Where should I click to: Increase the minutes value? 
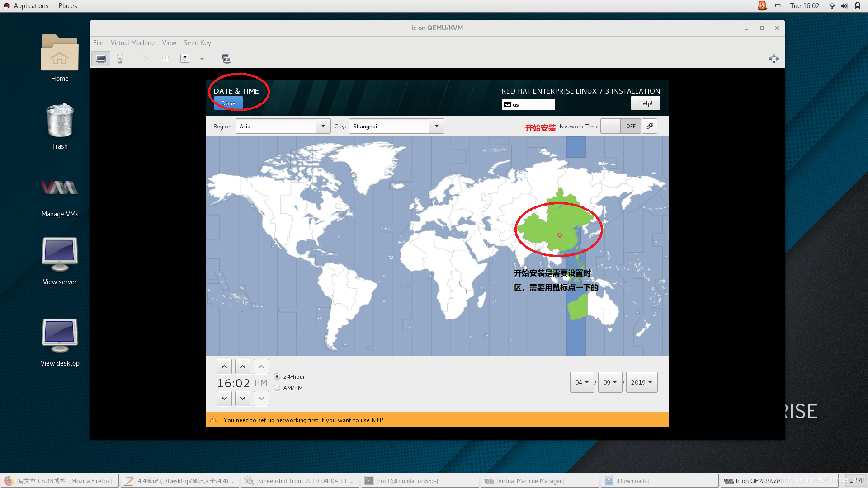[x=243, y=366]
